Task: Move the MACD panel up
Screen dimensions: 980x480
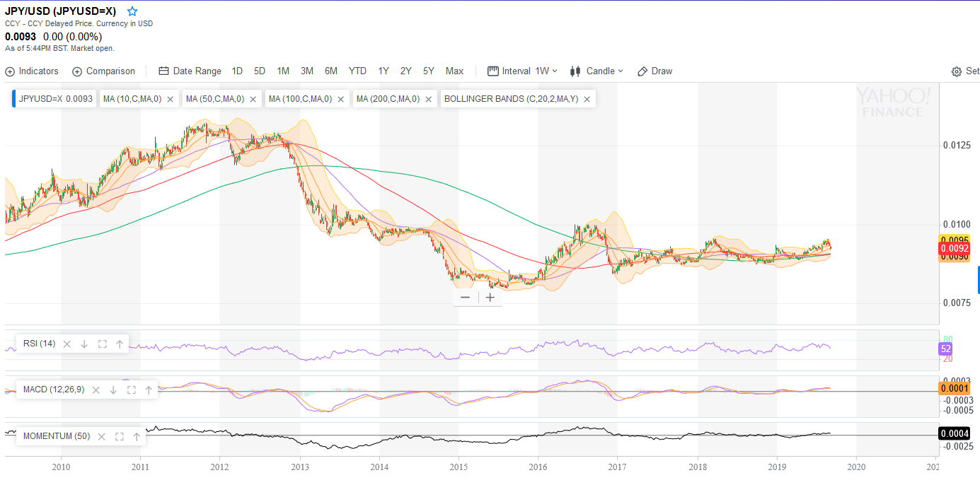Action: point(149,390)
